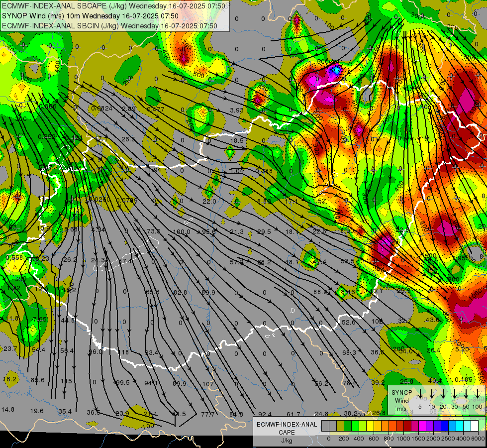487x448 pixels.
Task: Click the 50 m/s wind arrow in legend
Action: pyautogui.click(x=466, y=393)
